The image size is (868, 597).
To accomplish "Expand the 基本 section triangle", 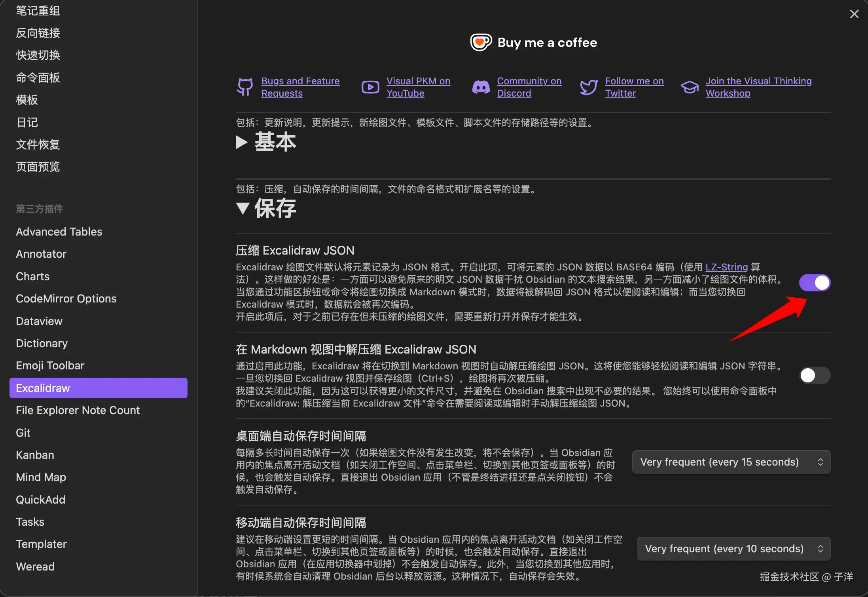I will 241,142.
